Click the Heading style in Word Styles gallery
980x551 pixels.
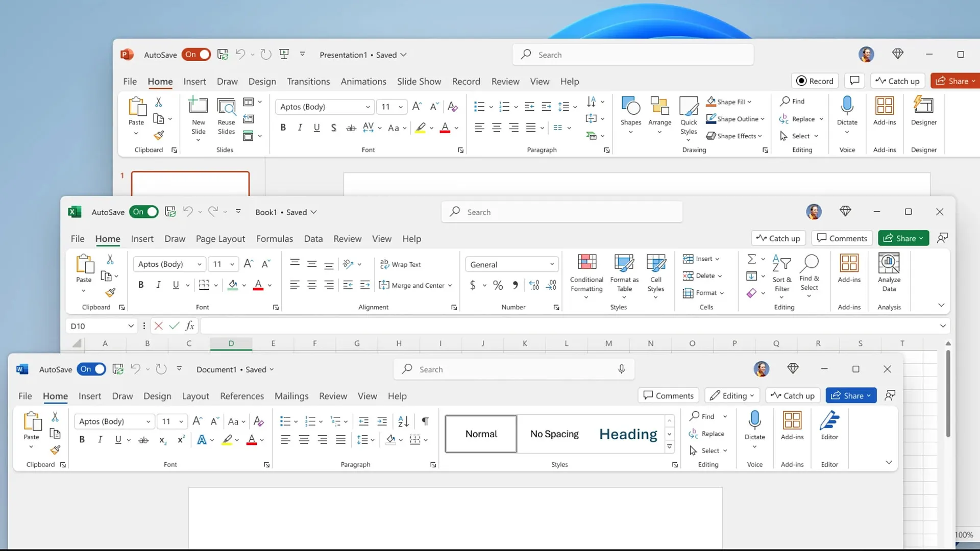click(628, 434)
